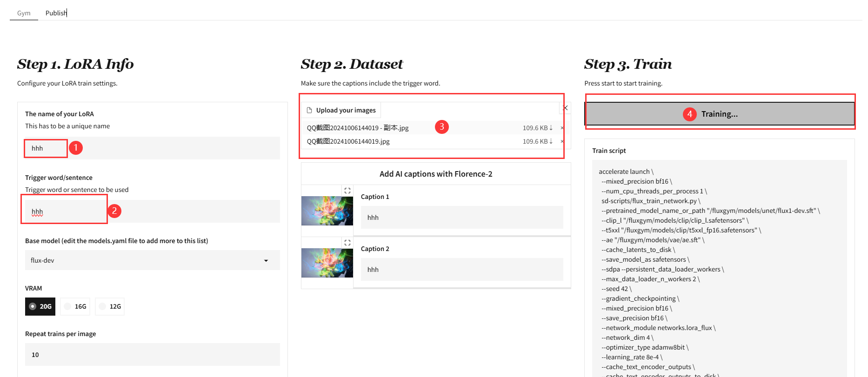Click Add AI captions with Florence-2
This screenshot has height=377, width=868.
point(435,174)
